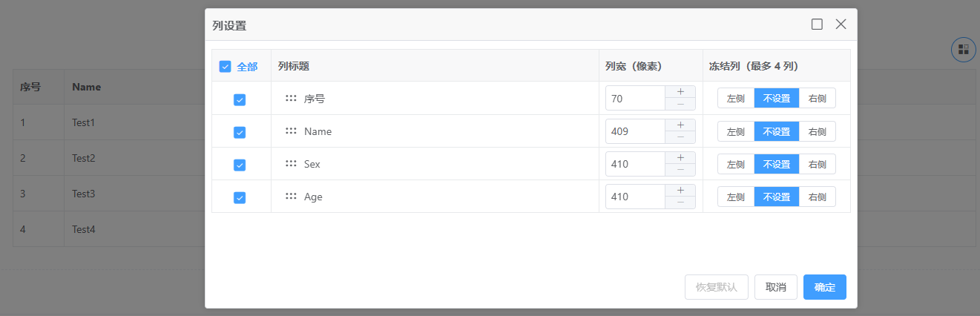Viewport: 980px width, 316px height.
Task: Click the drag handle for the Sex row
Action: (291, 164)
